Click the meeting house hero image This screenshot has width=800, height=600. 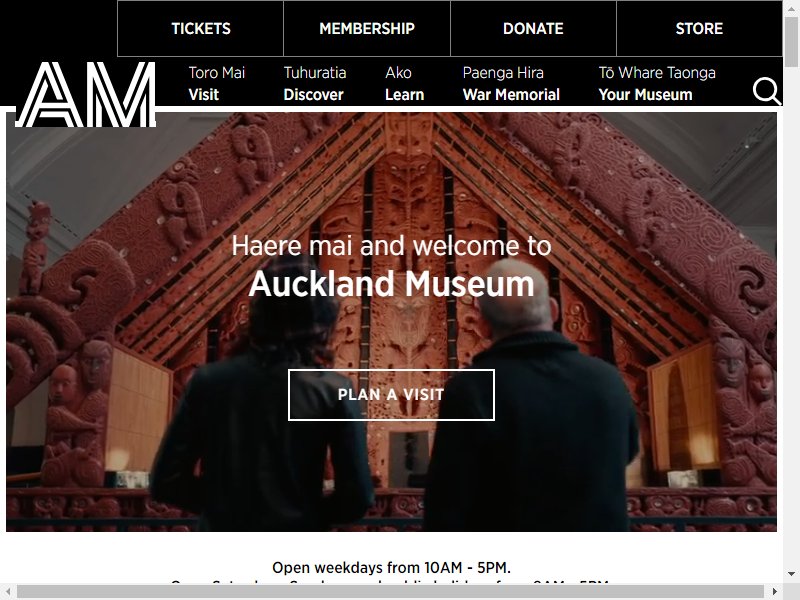point(391,321)
